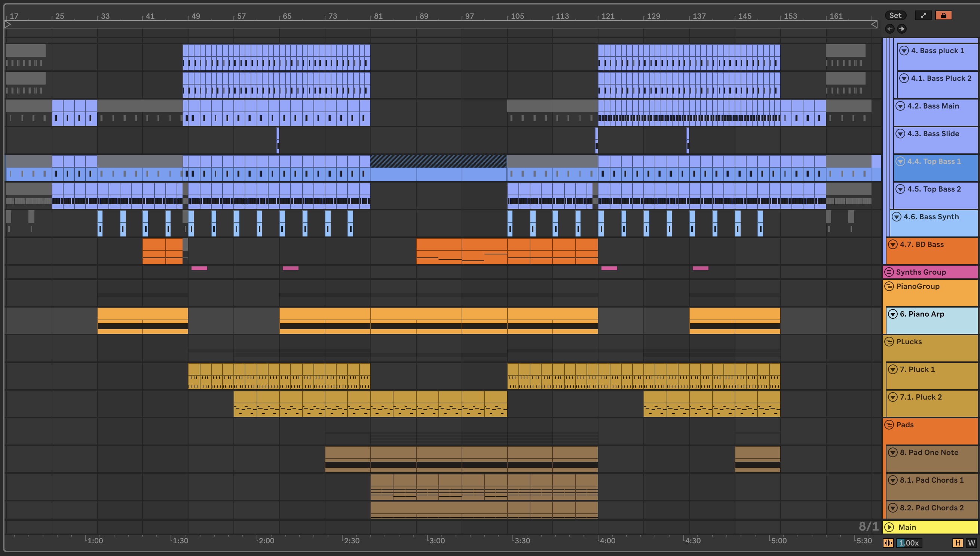Toggle the orange lock envelopes button

point(943,15)
